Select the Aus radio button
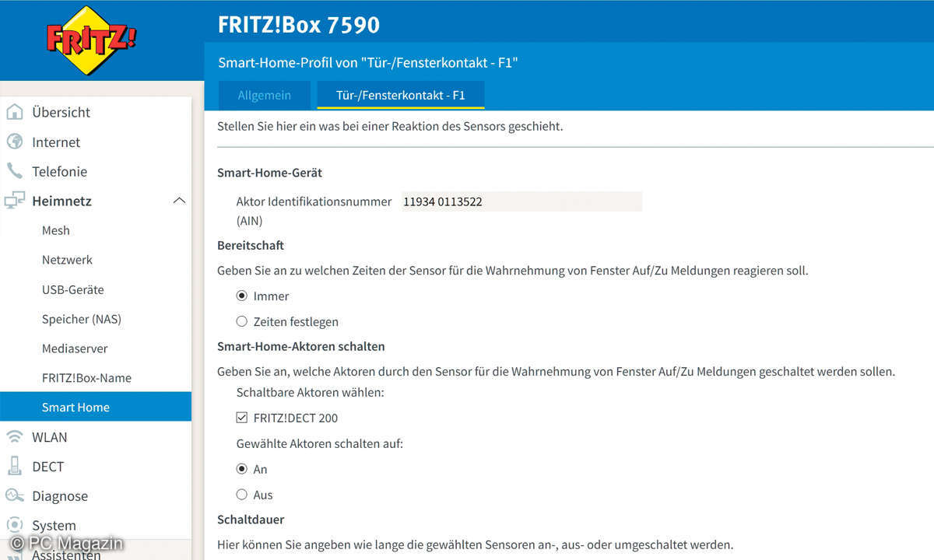This screenshot has width=934, height=560. 241,495
